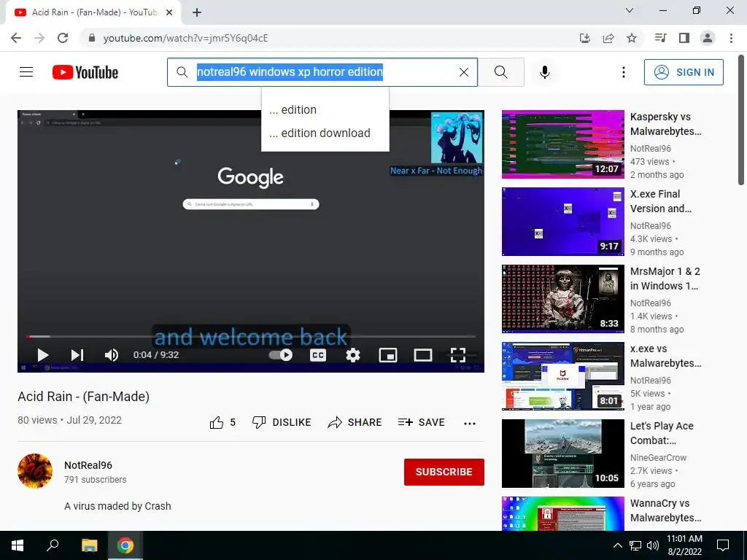The image size is (747, 560).
Task: Select '... edition download' suggestion
Action: [325, 133]
